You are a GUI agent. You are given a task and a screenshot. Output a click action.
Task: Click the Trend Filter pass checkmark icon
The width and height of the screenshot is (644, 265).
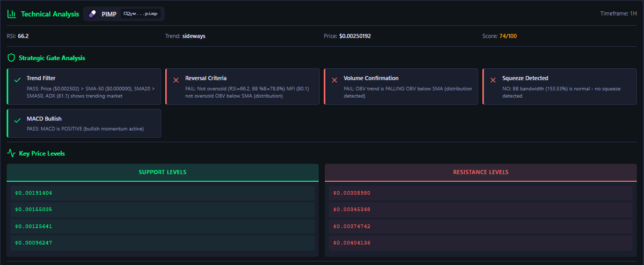[17, 80]
